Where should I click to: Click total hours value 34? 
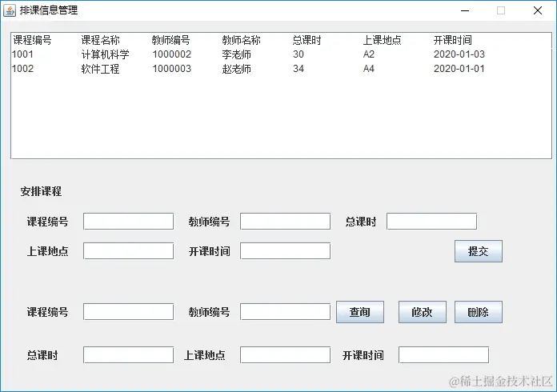click(299, 69)
